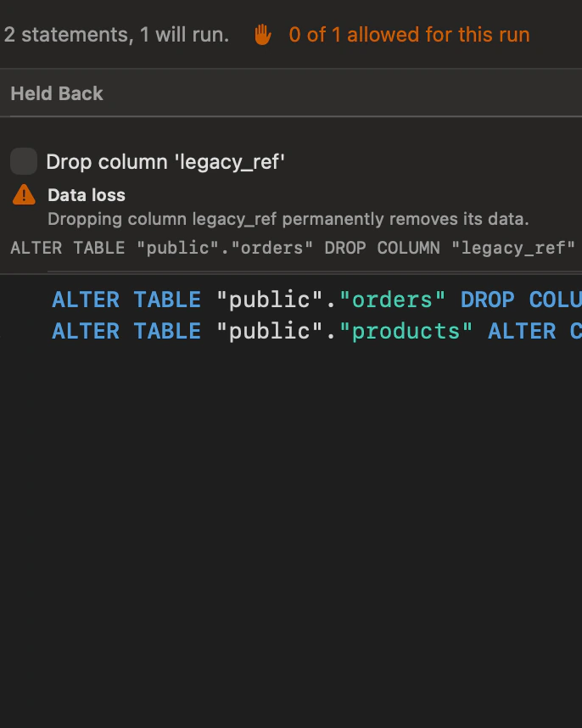Viewport: 582px width, 728px height.
Task: Click the editor line altering "orders" table
Action: coord(317,300)
